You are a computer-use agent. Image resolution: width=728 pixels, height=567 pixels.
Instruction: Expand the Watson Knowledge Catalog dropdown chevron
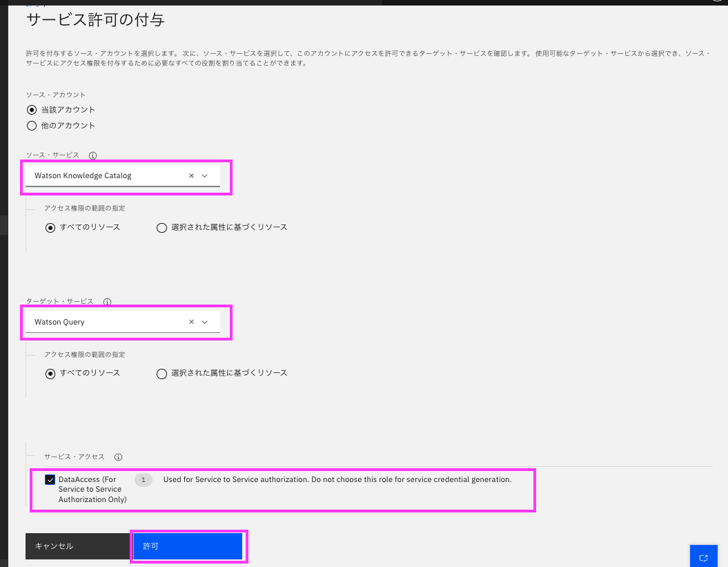click(x=205, y=175)
